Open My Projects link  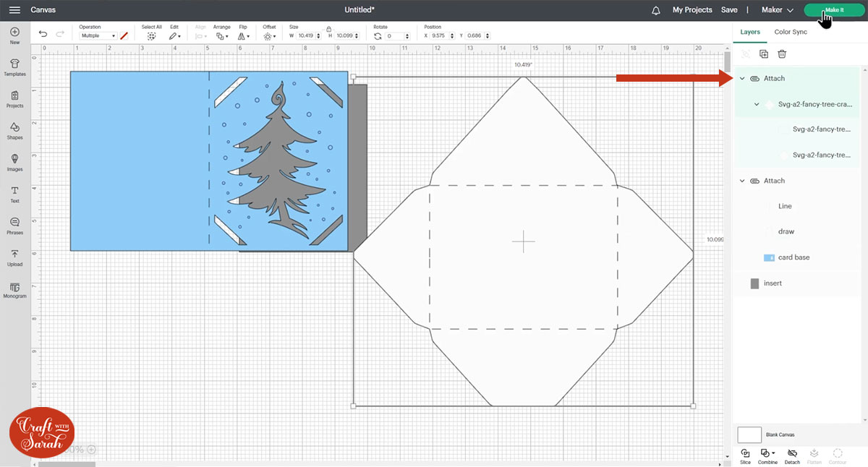pyautogui.click(x=692, y=10)
